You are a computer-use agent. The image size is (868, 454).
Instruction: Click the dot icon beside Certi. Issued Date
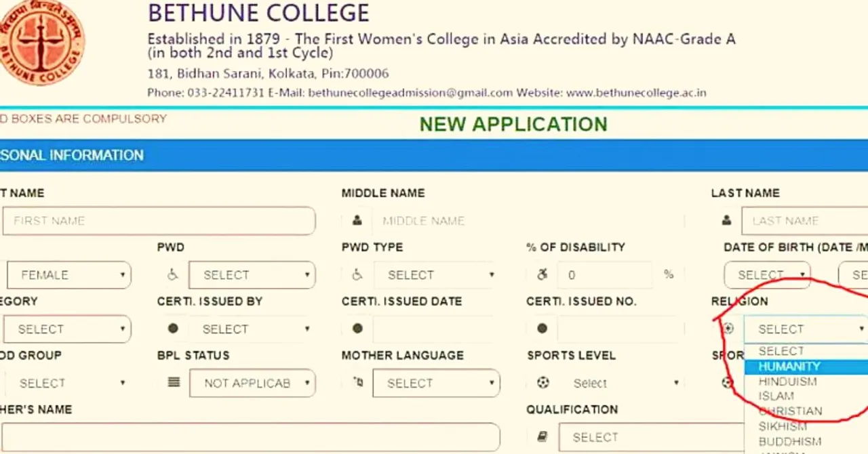[357, 329]
